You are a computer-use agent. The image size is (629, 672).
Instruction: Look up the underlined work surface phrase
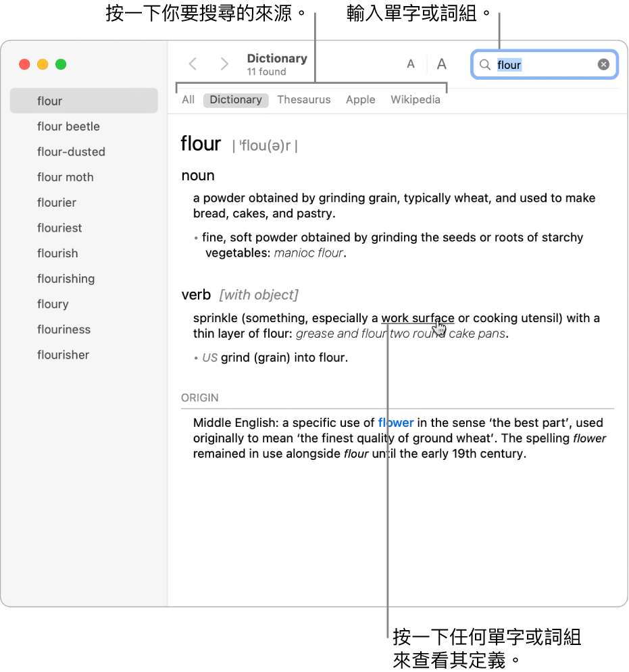(x=418, y=318)
